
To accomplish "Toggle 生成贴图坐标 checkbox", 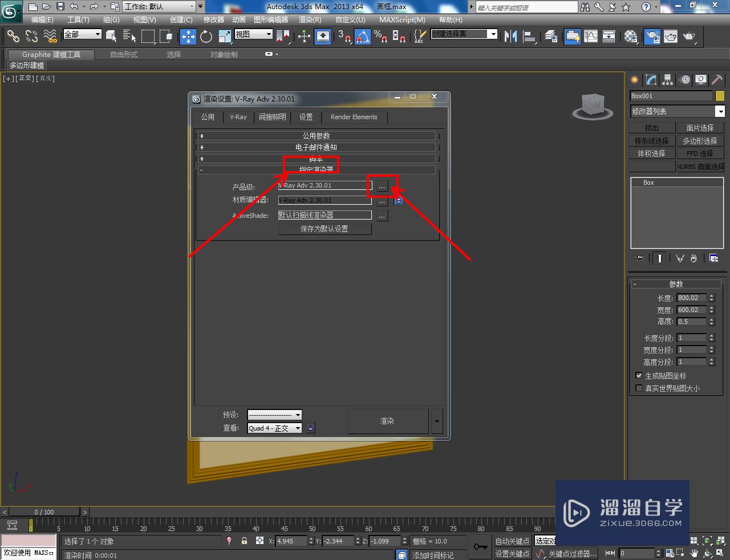I will (x=639, y=376).
